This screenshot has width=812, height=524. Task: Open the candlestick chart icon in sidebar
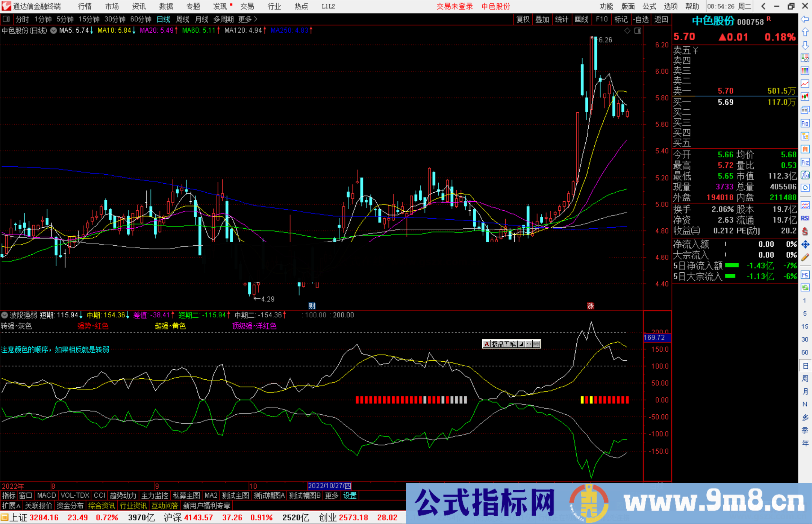click(x=805, y=97)
